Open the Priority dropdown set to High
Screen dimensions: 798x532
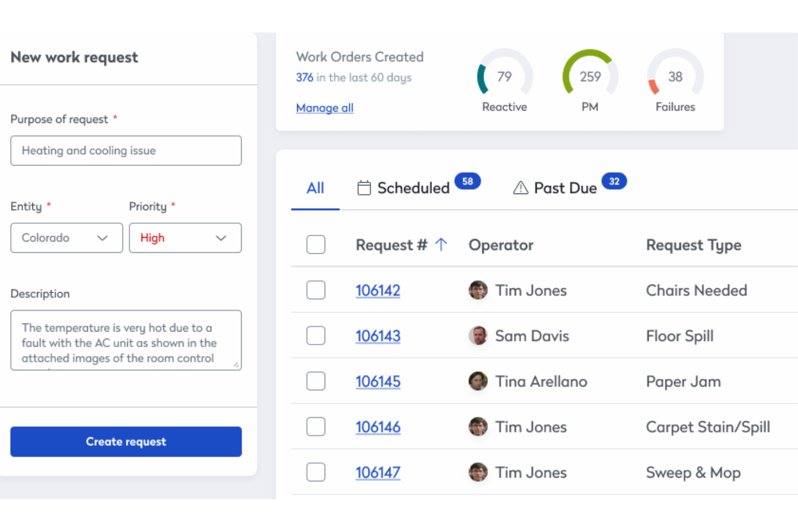coord(185,238)
